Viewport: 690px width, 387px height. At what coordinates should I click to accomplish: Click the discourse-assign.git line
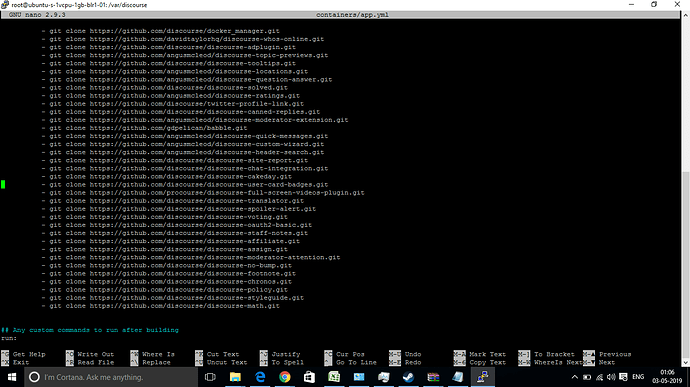tap(165, 249)
